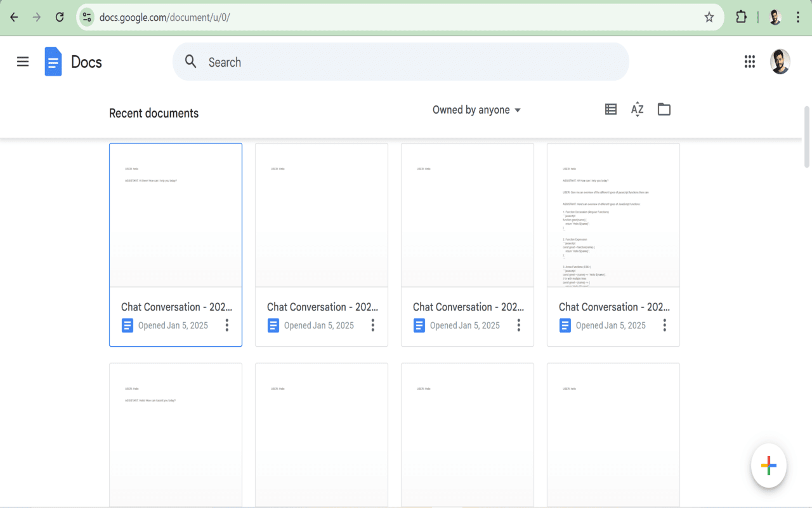The image size is (812, 508).
Task: Bookmark this page with the star icon
Action: click(709, 17)
